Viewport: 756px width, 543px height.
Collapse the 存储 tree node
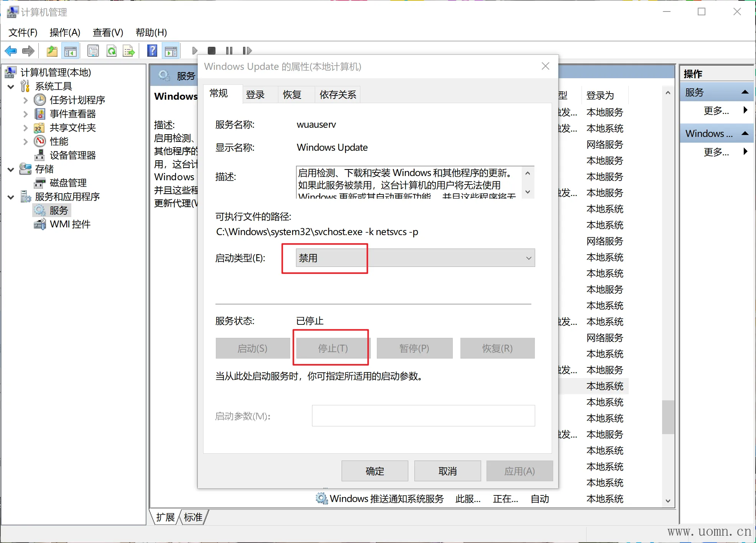(11, 169)
